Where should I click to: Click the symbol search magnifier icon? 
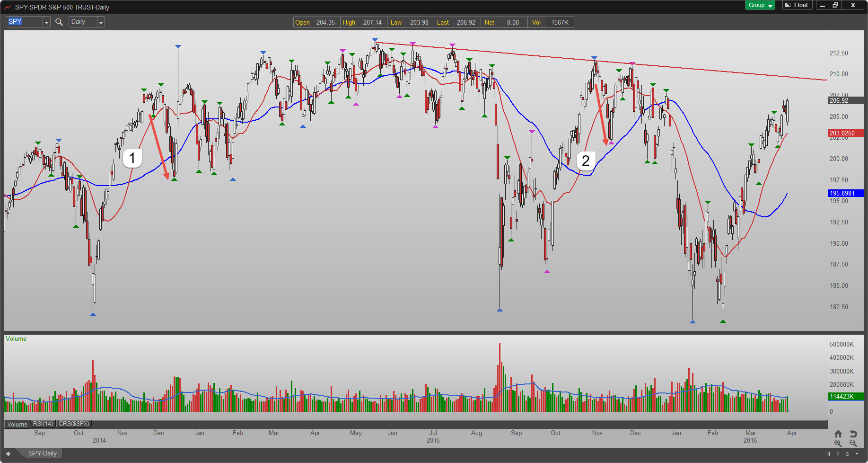[x=59, y=22]
